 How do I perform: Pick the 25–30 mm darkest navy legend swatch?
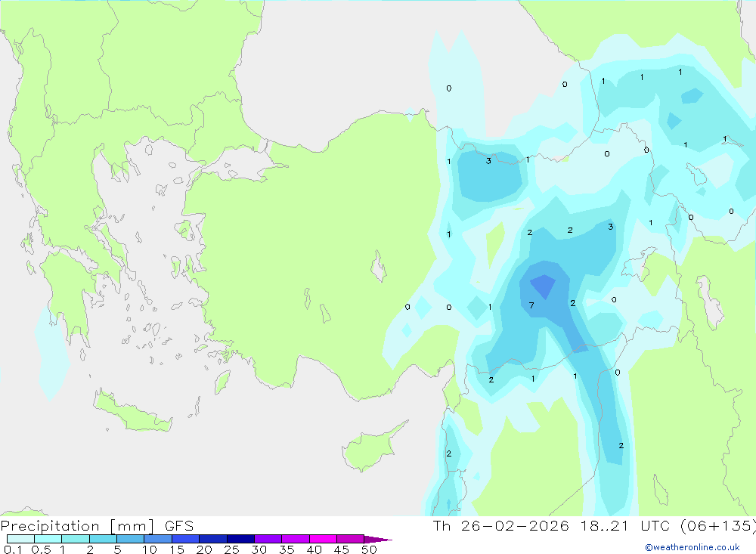coord(240,539)
